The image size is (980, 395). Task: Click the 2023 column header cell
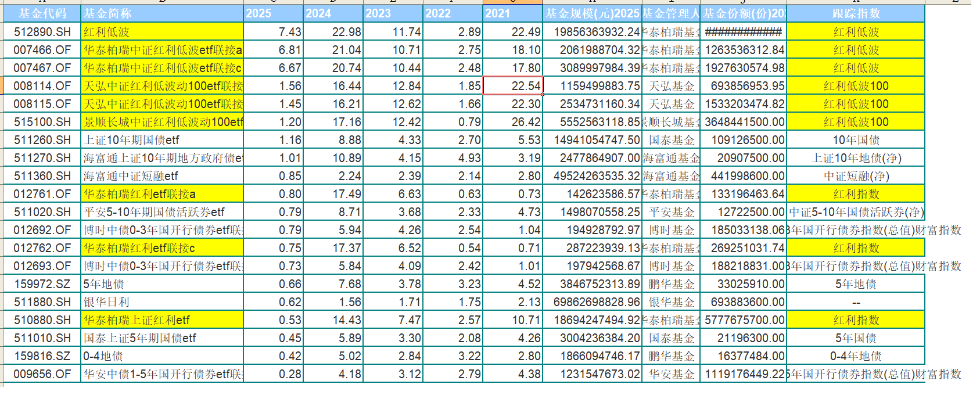click(x=393, y=13)
